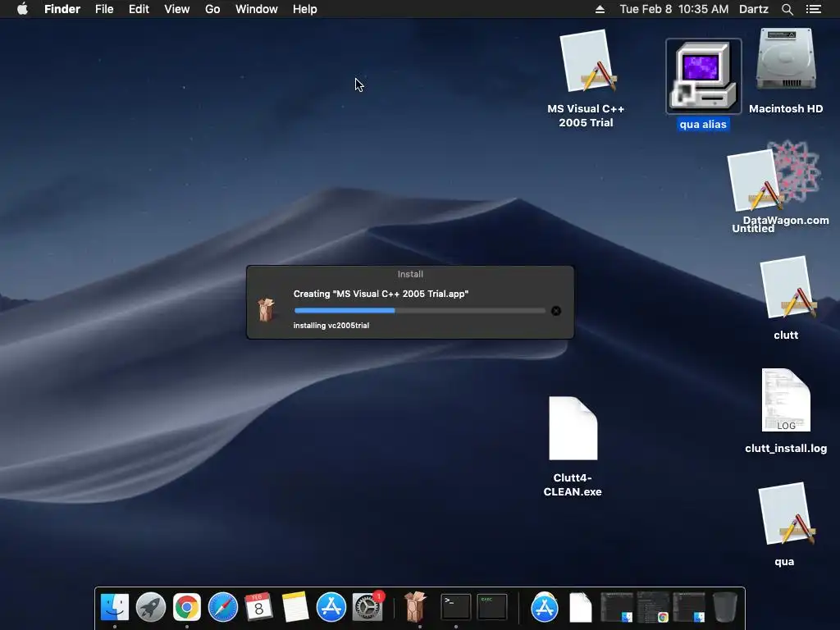Open the View menu
Viewport: 840px width, 630px height.
(x=177, y=9)
